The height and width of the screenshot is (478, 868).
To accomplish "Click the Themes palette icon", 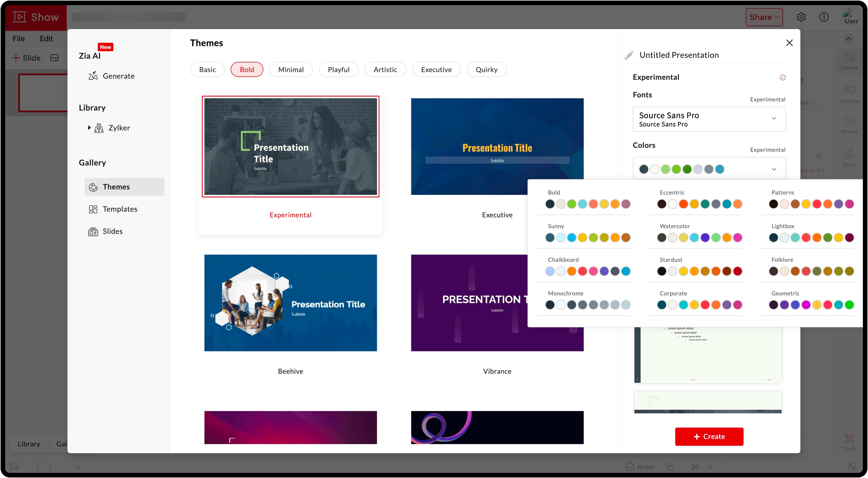I will click(93, 187).
